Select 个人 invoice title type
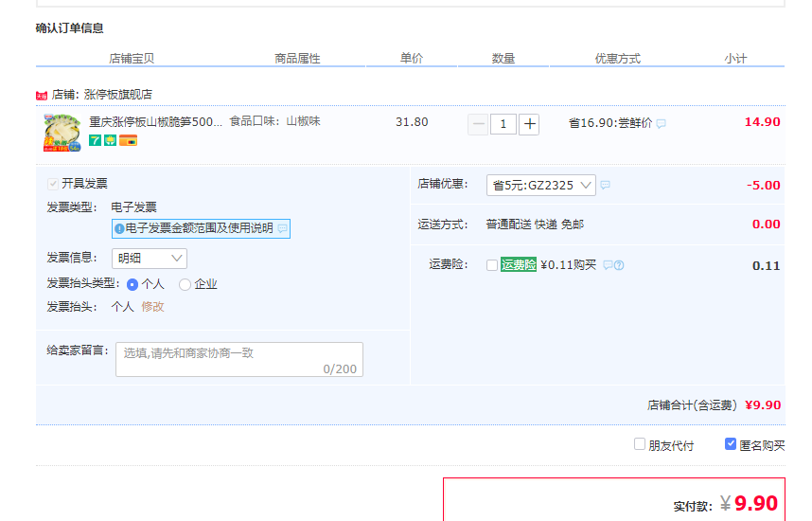This screenshot has width=812, height=521. pyautogui.click(x=132, y=284)
